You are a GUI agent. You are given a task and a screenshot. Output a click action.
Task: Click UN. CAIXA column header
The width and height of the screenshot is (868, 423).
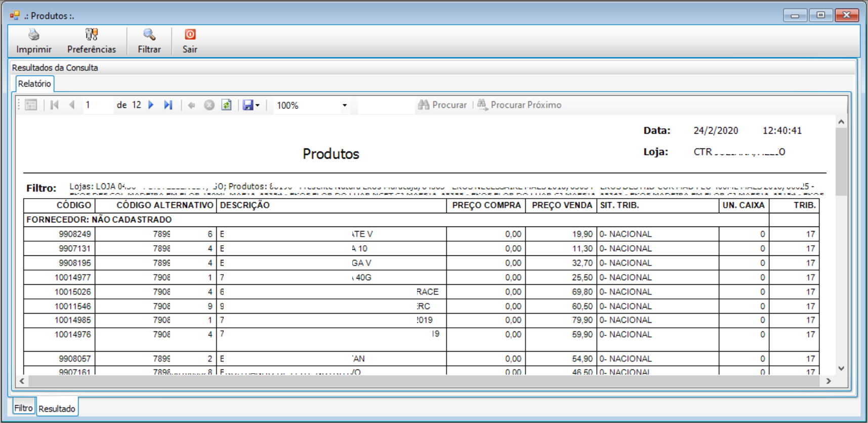coord(744,205)
